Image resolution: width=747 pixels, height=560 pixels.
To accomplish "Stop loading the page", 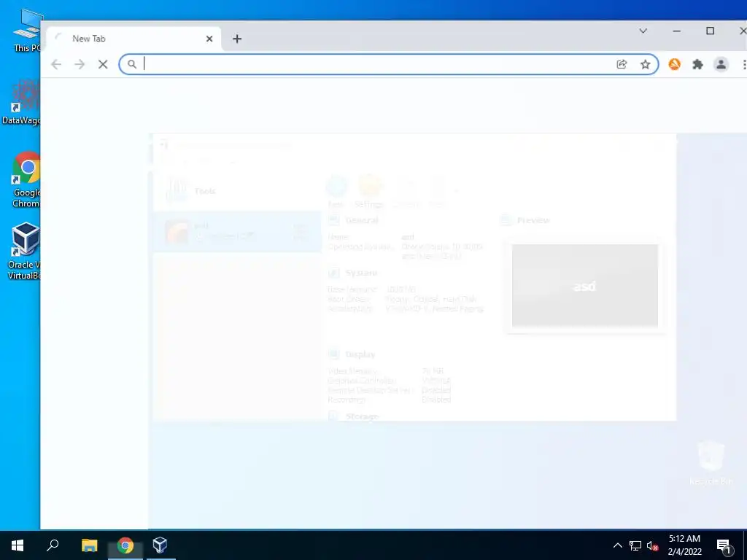I will (x=103, y=64).
